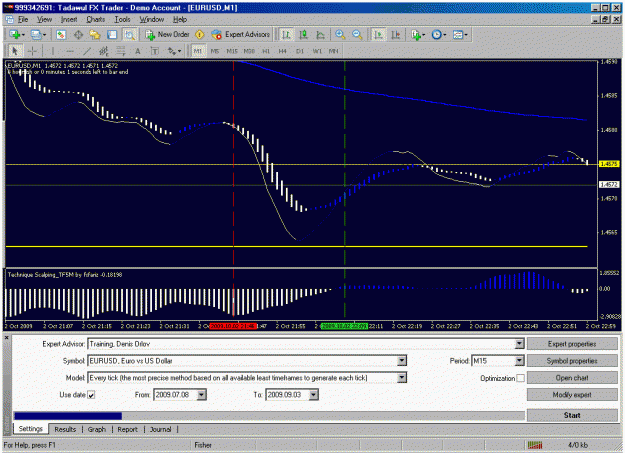Viewport: 625px width, 453px height.
Task: Switch chart to M30 timeframe
Action: tap(249, 51)
